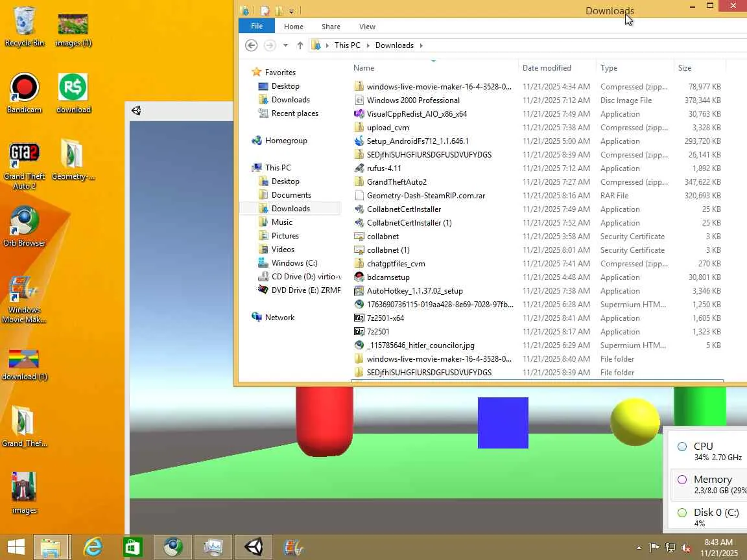Select the Grand_Thef... archive desktop icon
The width and height of the screenshot is (747, 560).
24,426
